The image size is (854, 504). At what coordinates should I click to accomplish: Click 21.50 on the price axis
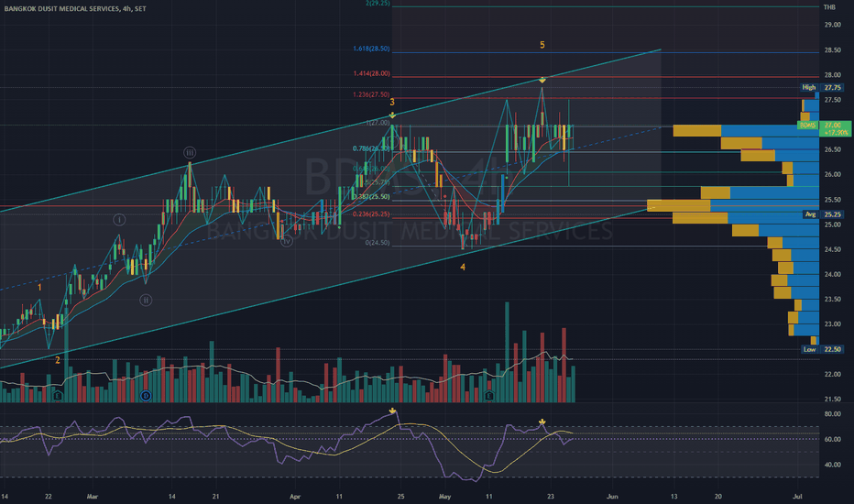[x=832, y=400]
